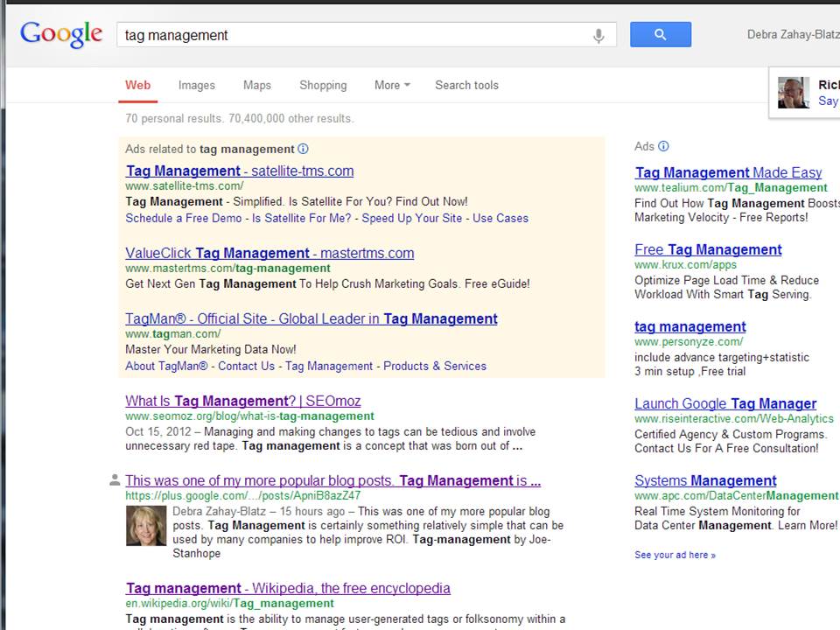Open Debra Zahay-Blatz profile photo thumbnail
The image size is (840, 630).
point(146,526)
